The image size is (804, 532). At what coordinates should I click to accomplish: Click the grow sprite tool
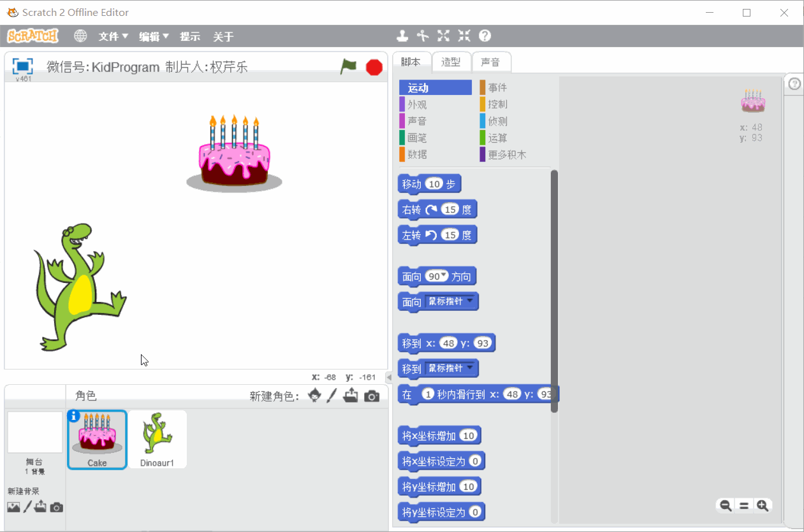click(x=443, y=36)
